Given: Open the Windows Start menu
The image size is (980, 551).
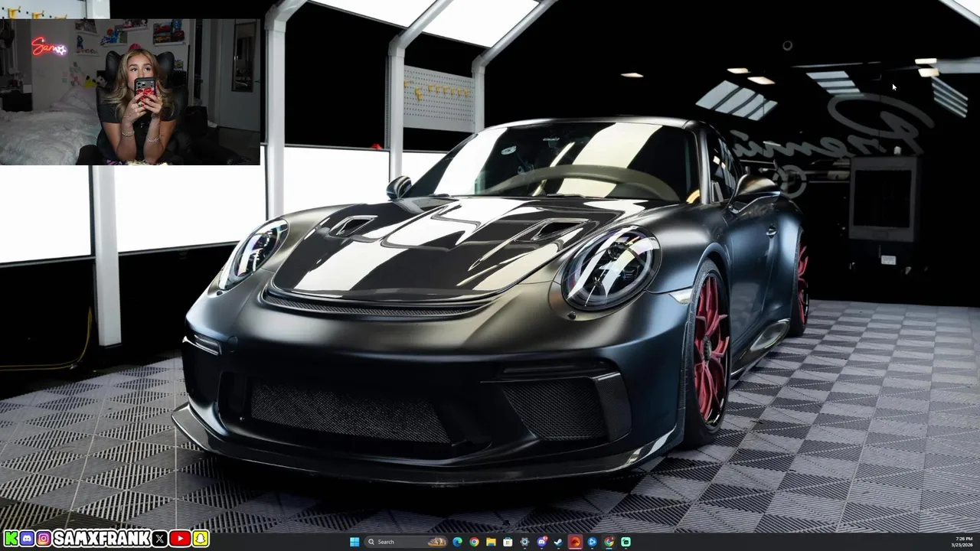Looking at the screenshot, I should click(354, 542).
